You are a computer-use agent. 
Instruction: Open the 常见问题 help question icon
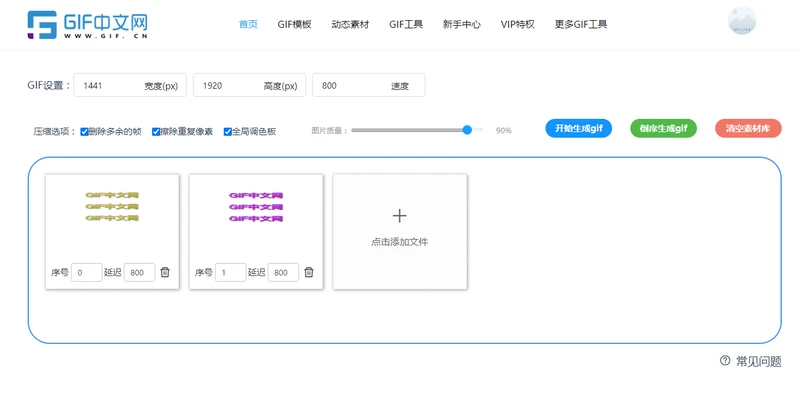(x=725, y=360)
